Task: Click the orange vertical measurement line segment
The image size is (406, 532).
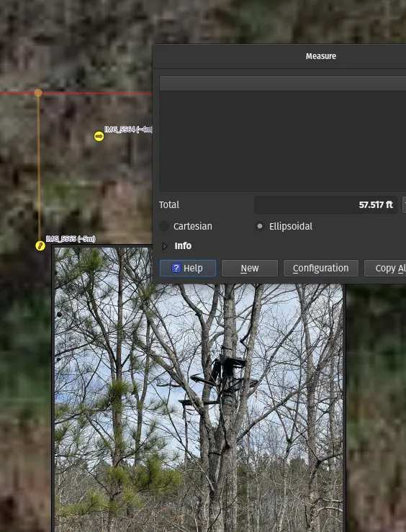Action: pyautogui.click(x=39, y=168)
